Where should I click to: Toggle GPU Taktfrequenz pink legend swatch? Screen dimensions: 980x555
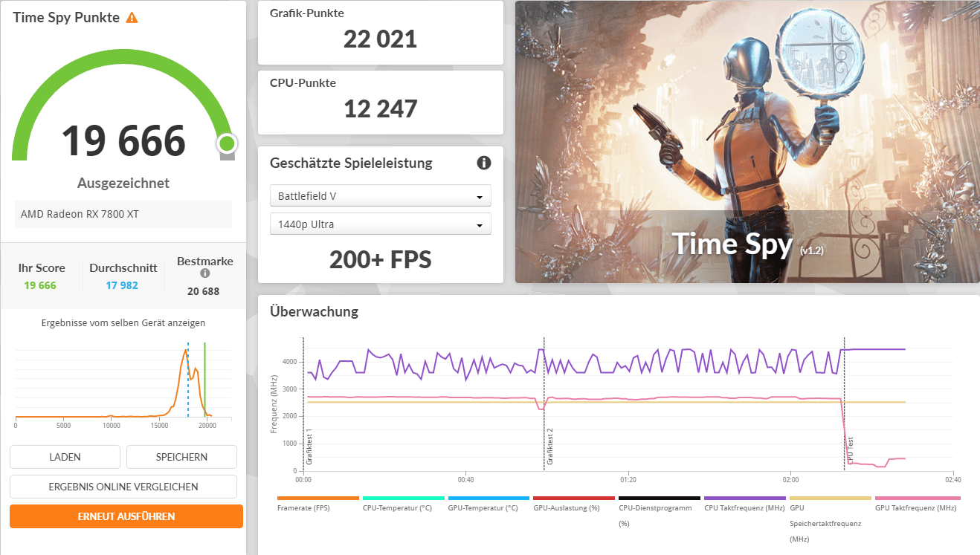tap(918, 498)
